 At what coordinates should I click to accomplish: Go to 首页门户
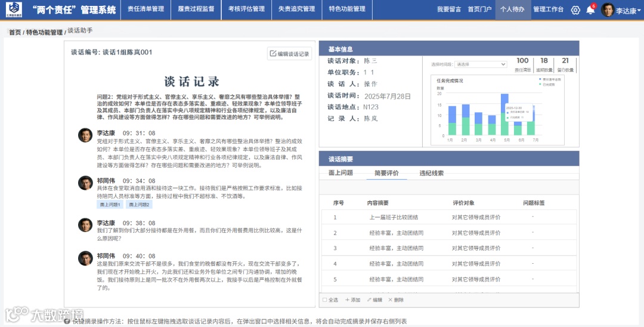coord(479,10)
